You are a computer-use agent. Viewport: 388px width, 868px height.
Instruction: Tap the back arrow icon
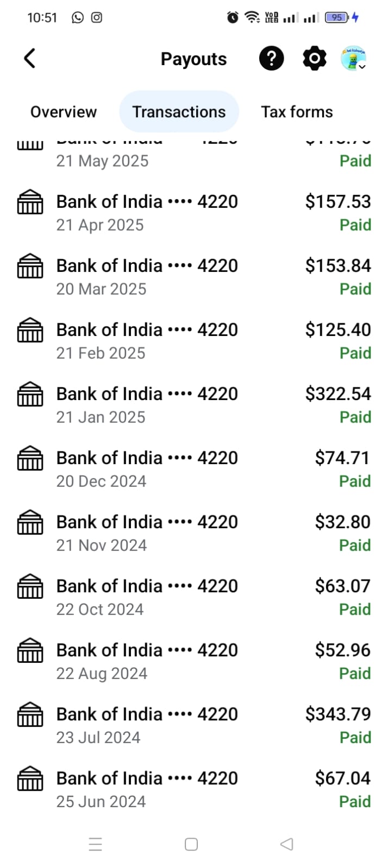pos(30,59)
